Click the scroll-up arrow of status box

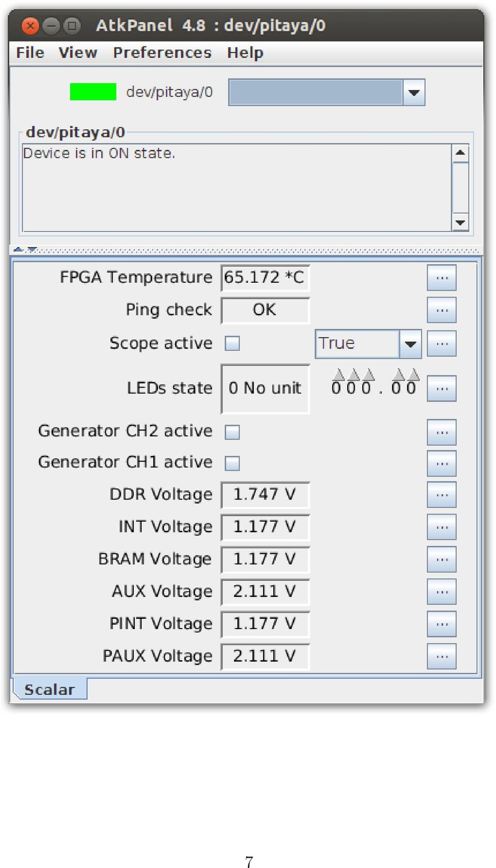(x=460, y=153)
